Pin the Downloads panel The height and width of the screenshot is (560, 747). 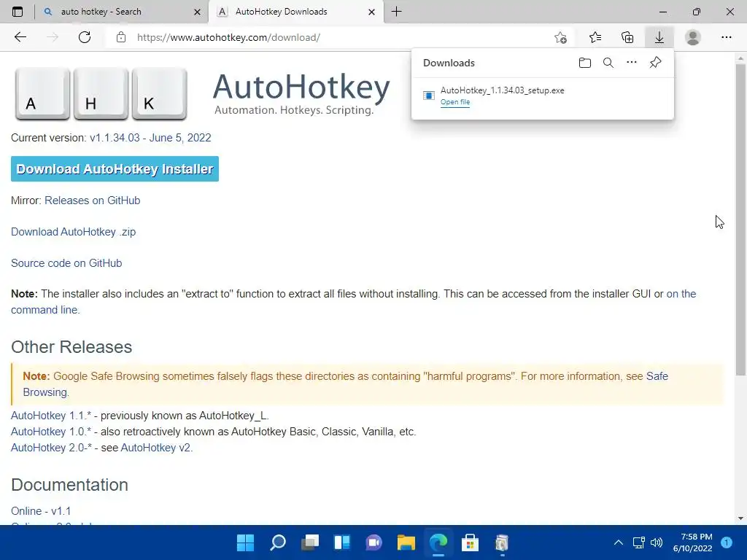pos(656,63)
